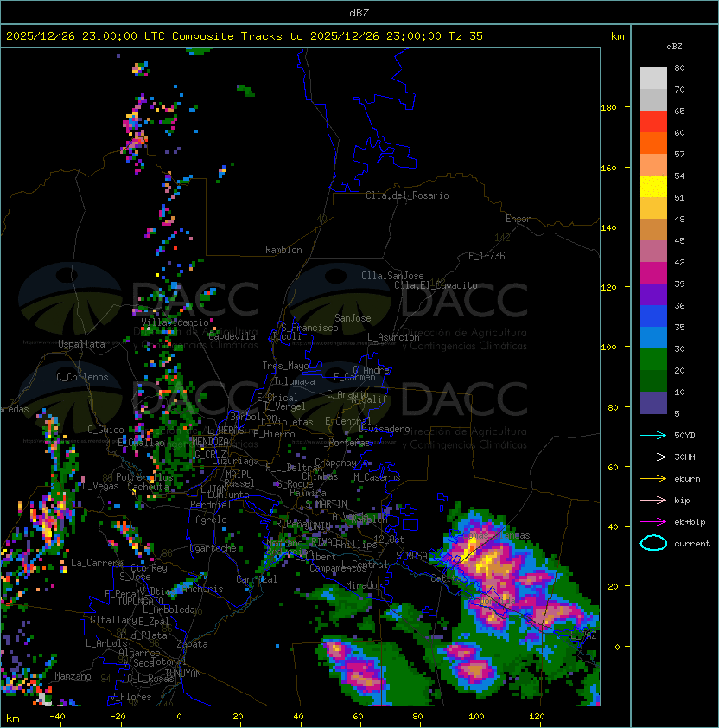Click the C_Guido map label
This screenshot has height=728, width=719.
point(105,430)
